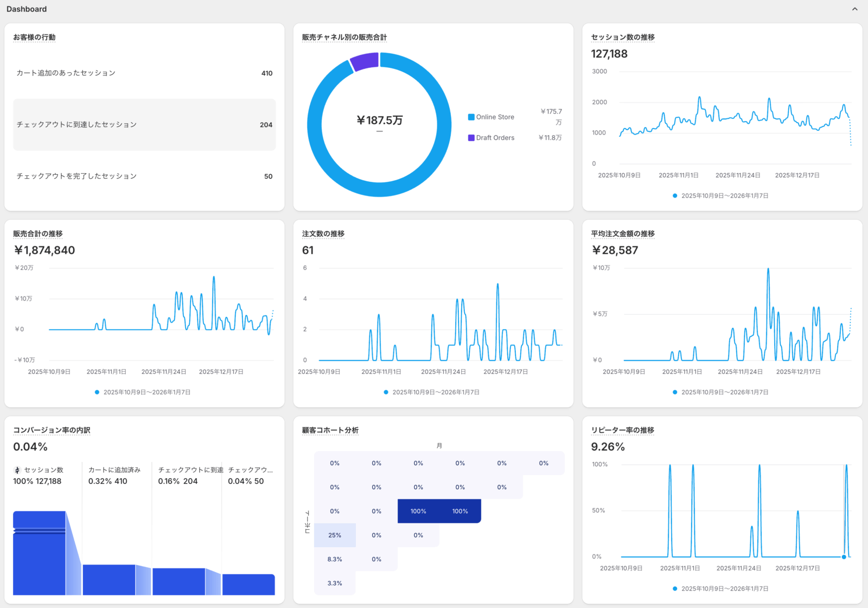The height and width of the screenshot is (608, 868).
Task: Open the お客様の行動 report title
Action: (x=34, y=37)
